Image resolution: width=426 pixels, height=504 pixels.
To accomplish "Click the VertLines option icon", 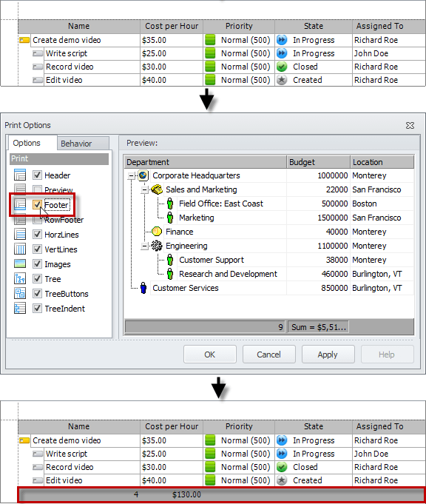I will 20,249.
